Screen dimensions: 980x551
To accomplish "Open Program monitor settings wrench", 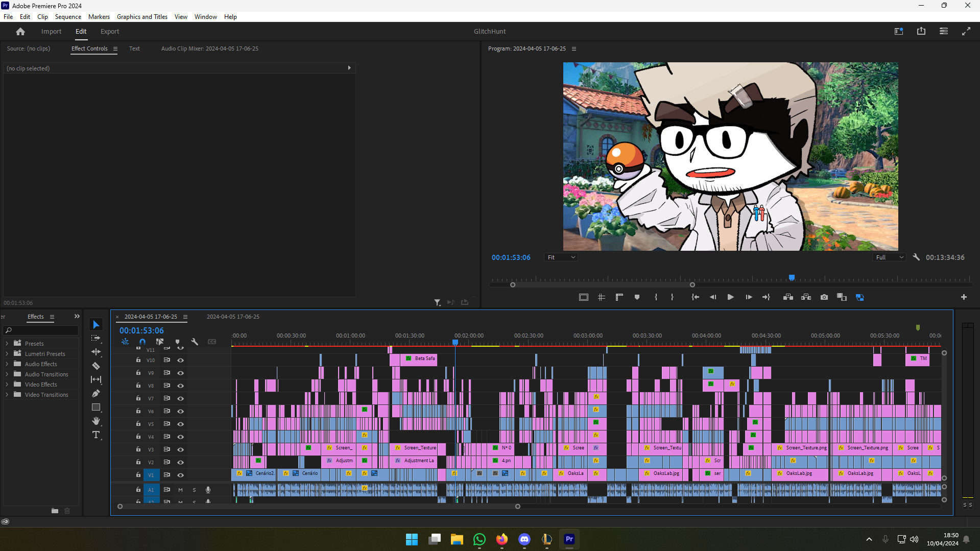I will click(916, 257).
